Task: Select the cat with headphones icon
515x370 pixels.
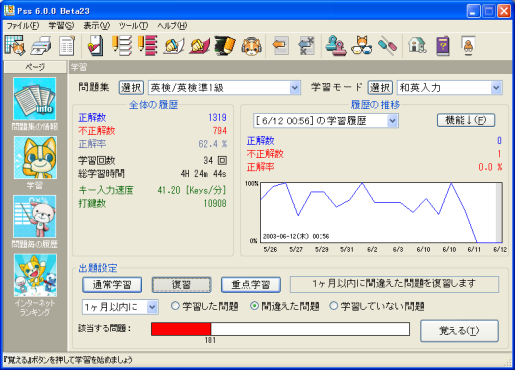Action: [x=252, y=46]
